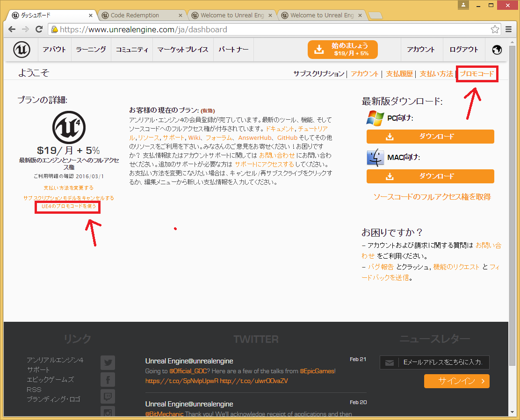
Task: Select the サブスクリプション sub-tab
Action: [x=319, y=73]
